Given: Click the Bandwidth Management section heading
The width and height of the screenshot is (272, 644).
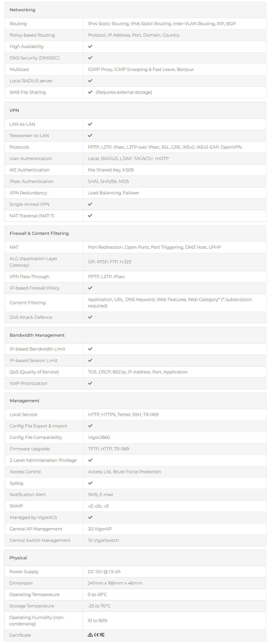Looking at the screenshot, I should [x=37, y=335].
